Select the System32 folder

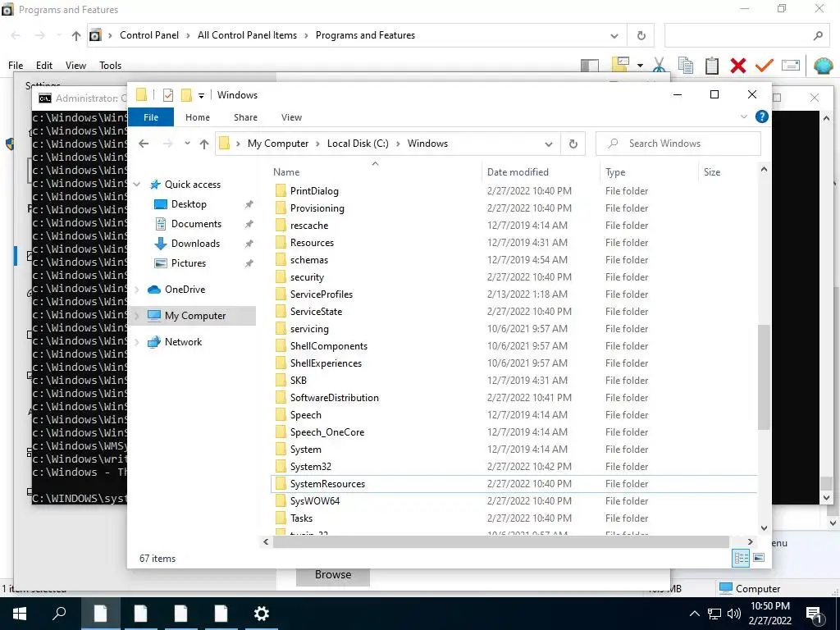point(311,467)
